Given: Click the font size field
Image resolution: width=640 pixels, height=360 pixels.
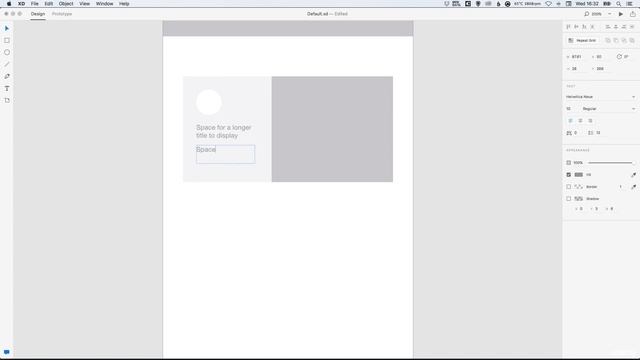Looking at the screenshot, I should pos(571,109).
